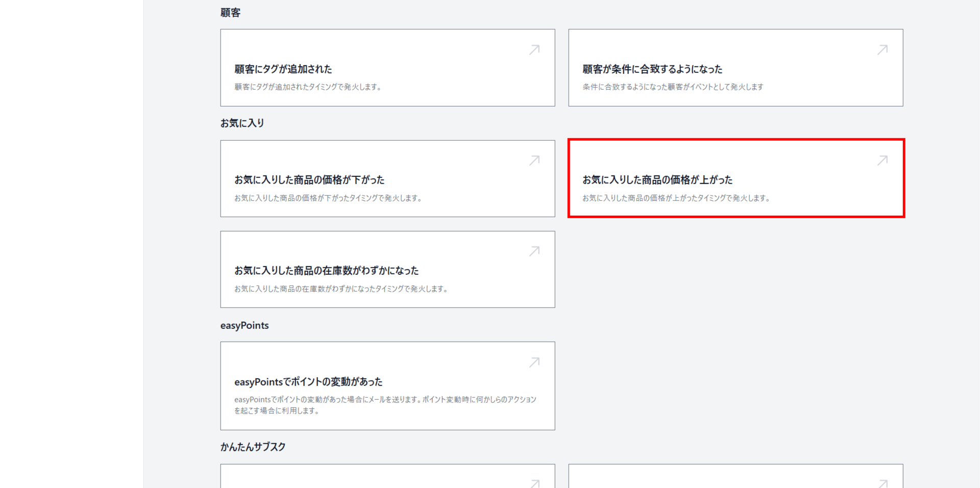Image resolution: width=980 pixels, height=488 pixels.
Task: Click description 条件に合致するようになった顧客がイベントとして発火します
Action: pyautogui.click(x=673, y=87)
